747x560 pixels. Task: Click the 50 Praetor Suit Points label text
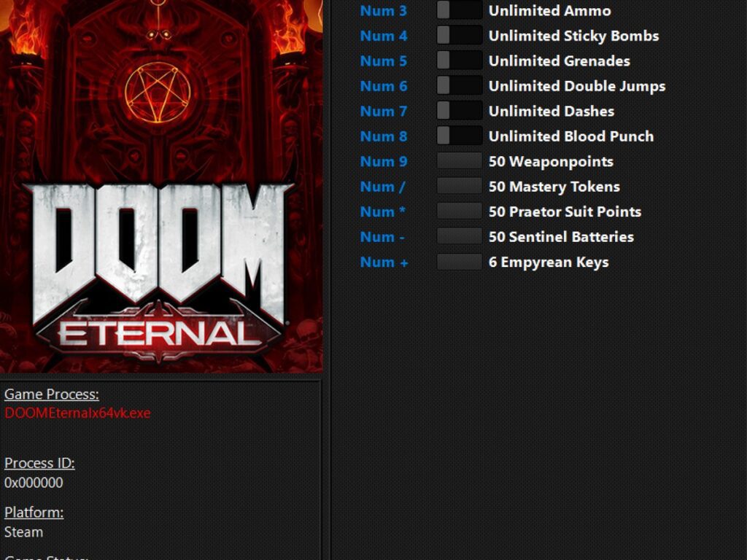pyautogui.click(x=565, y=211)
